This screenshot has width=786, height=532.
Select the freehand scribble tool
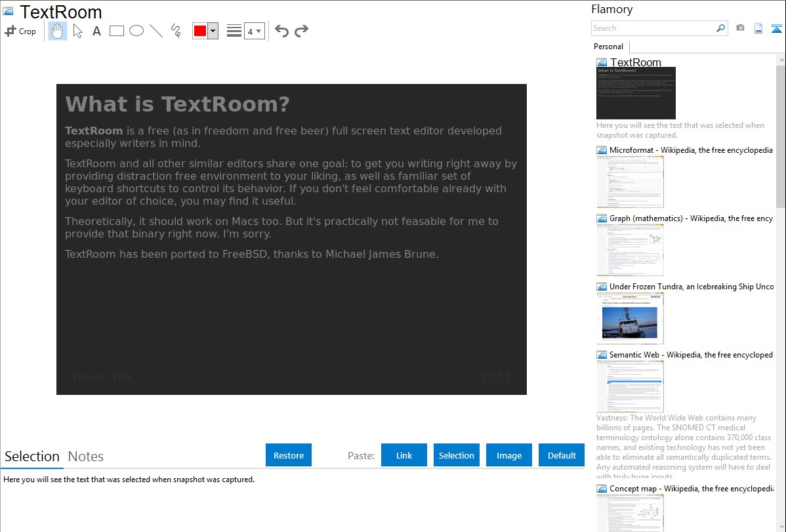(x=176, y=31)
